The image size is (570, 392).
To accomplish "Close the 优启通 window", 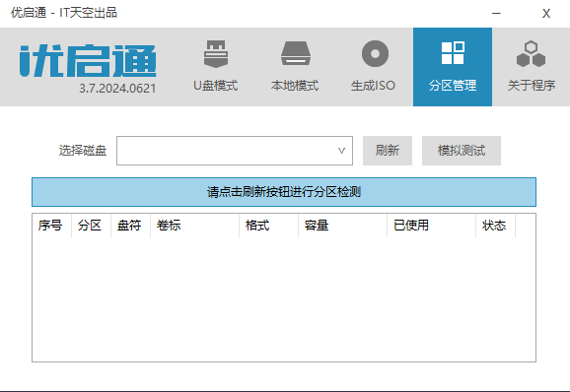I will (546, 14).
